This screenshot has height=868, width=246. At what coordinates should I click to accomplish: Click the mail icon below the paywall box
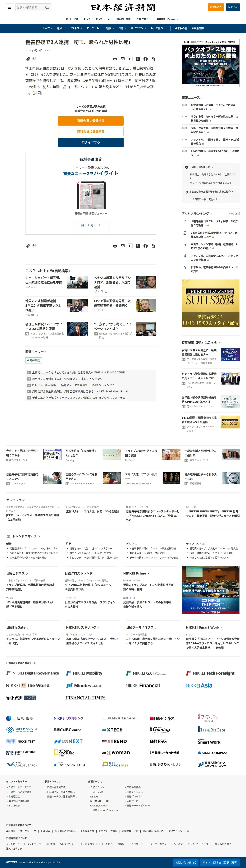(x=123, y=246)
